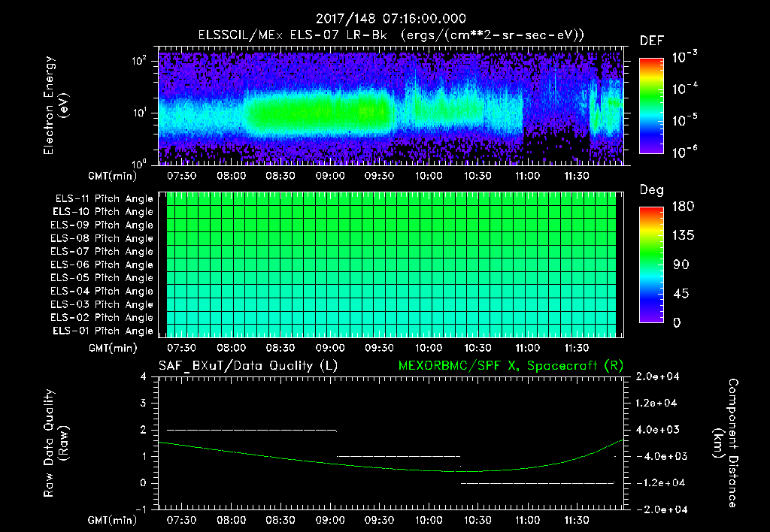Click the green MEXORBMC/SPF X, Spacecraft (R) title
This screenshot has width=770, height=532.
pos(511,366)
